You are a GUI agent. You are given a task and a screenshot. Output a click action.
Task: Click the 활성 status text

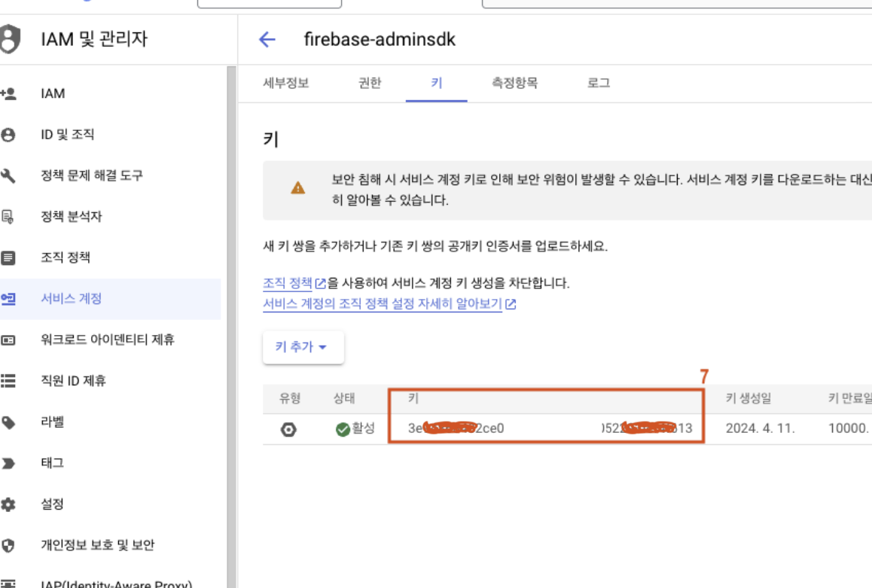pos(364,428)
